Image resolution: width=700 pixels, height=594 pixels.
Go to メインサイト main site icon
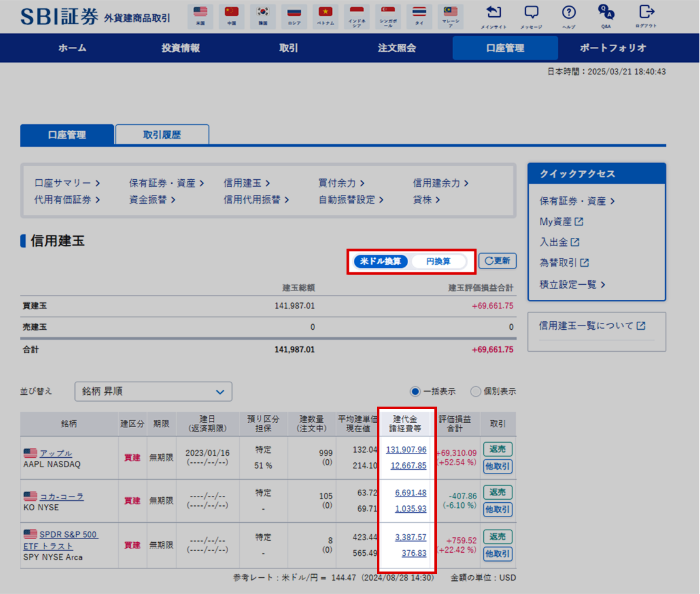(x=494, y=16)
